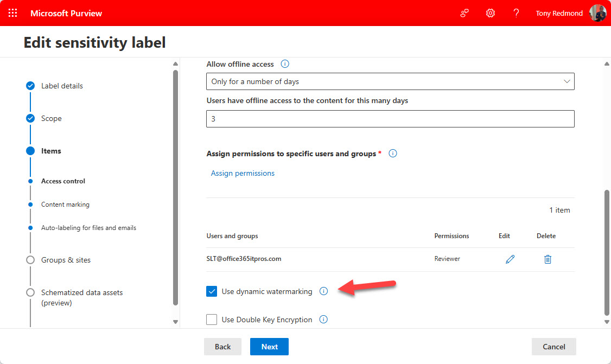611x364 pixels.
Task: Click the Assign permissions link
Action: coord(243,173)
